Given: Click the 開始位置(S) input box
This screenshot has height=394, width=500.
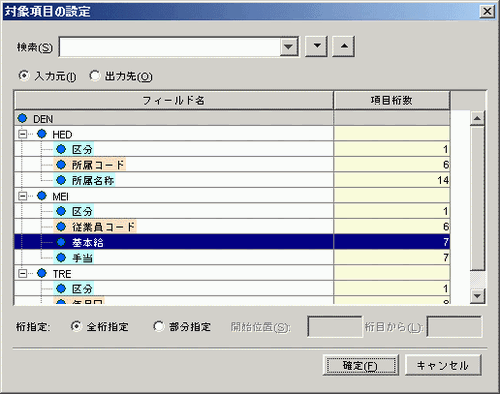Looking at the screenshot, I should pyautogui.click(x=335, y=327).
